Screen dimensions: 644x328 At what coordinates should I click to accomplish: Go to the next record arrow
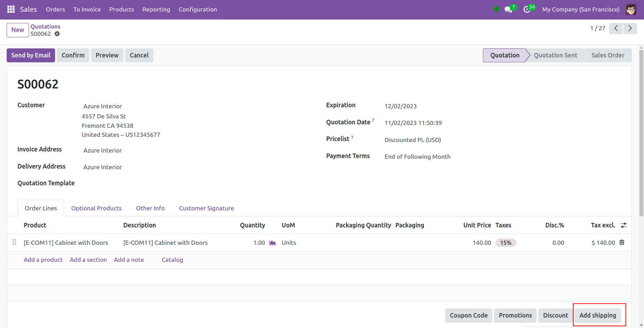[630, 28]
